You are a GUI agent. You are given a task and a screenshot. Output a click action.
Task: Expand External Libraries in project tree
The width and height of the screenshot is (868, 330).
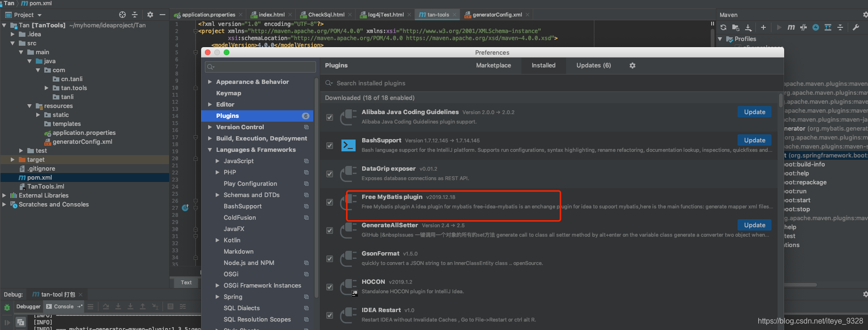pyautogui.click(x=4, y=196)
